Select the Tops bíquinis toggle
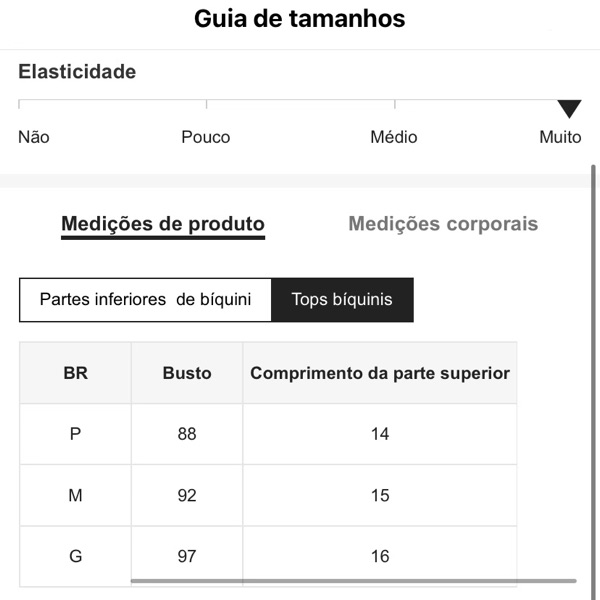This screenshot has height=600, width=600. [342, 300]
